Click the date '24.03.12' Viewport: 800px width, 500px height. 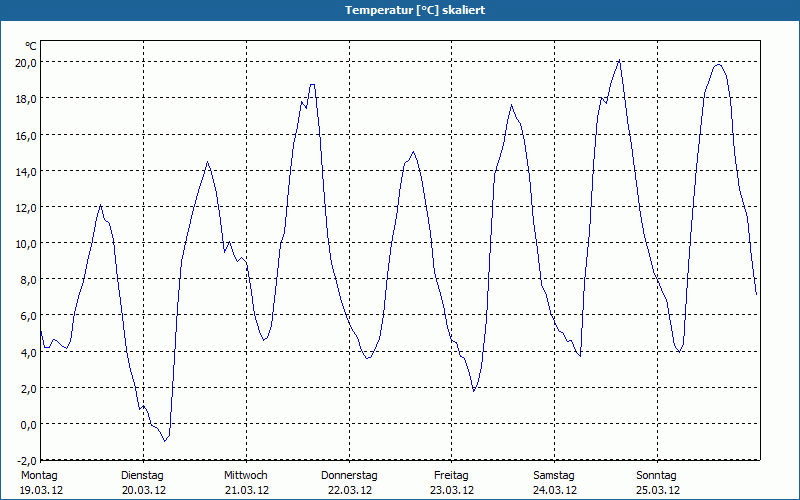pos(555,491)
